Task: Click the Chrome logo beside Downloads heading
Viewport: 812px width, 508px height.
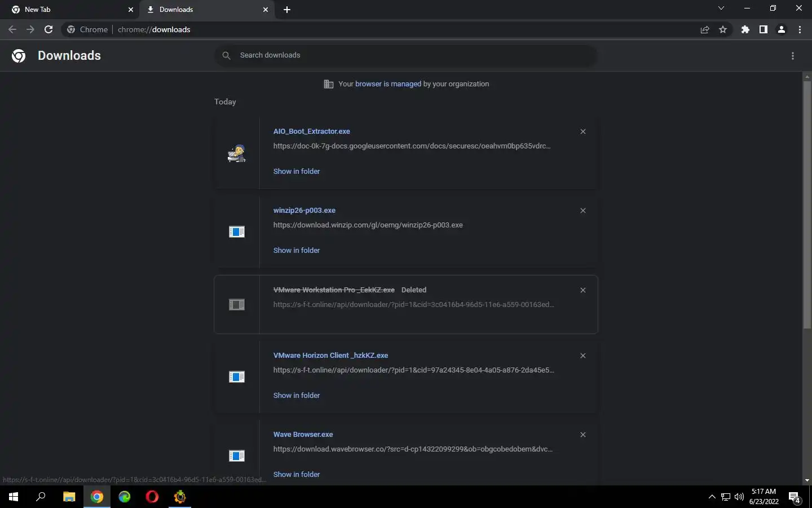Action: [19, 56]
